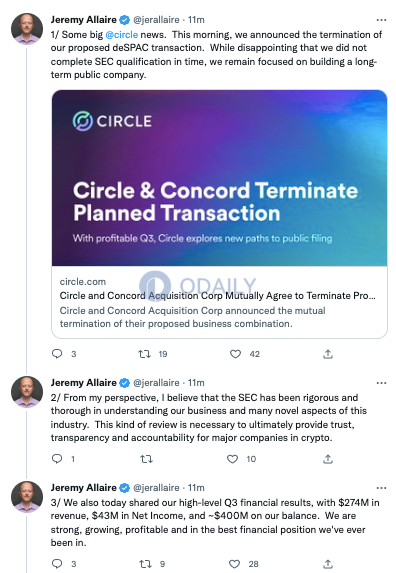
Task: Like the first tweet with 42 likes
Action: pos(235,354)
